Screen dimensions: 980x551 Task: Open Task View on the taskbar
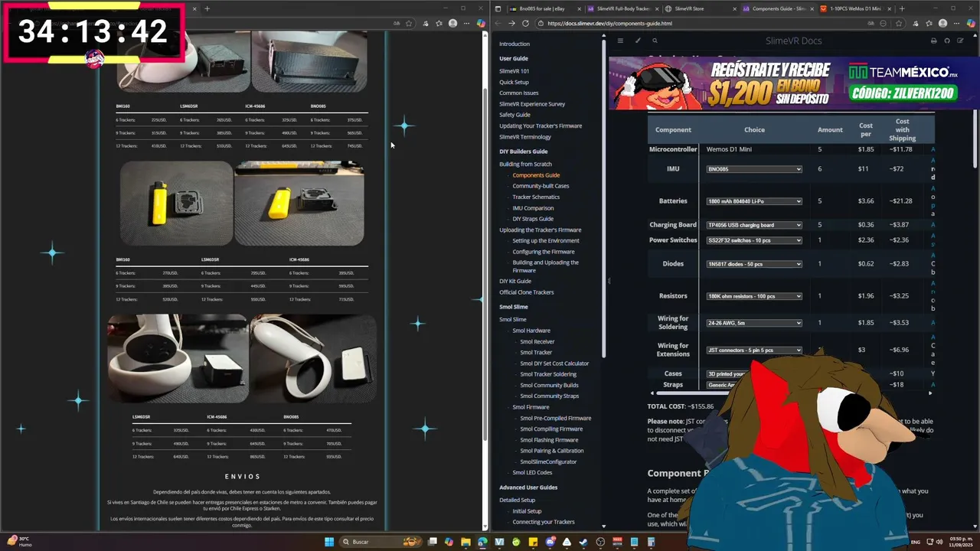tap(432, 542)
